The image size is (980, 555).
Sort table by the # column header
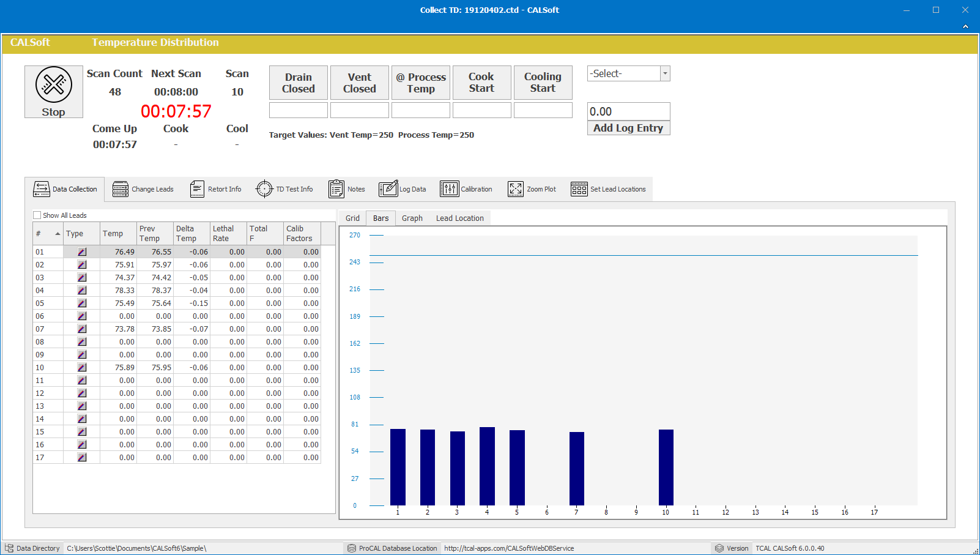pos(48,234)
